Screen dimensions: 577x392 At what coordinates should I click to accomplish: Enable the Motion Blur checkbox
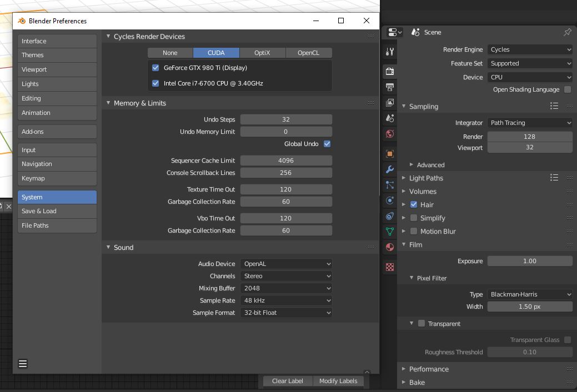click(414, 231)
